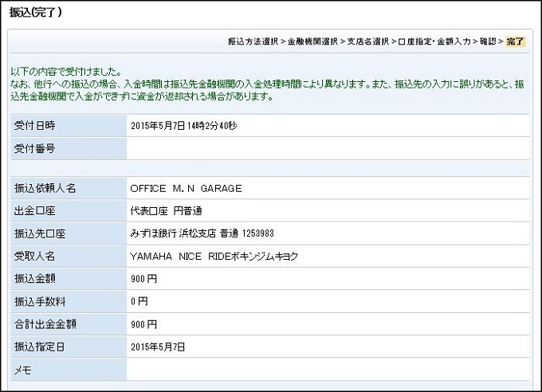542x392 pixels.
Task: Select the 確認 step in breadcrumb
Action: (489, 41)
